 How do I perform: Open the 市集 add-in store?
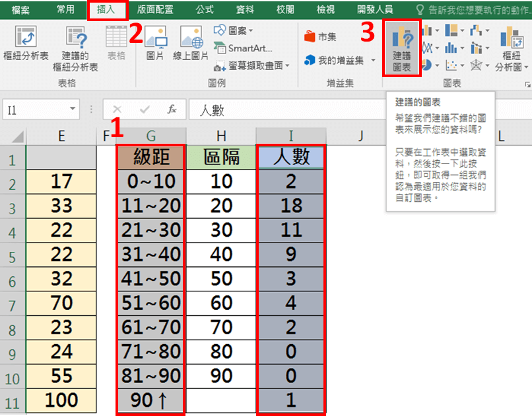tap(321, 37)
